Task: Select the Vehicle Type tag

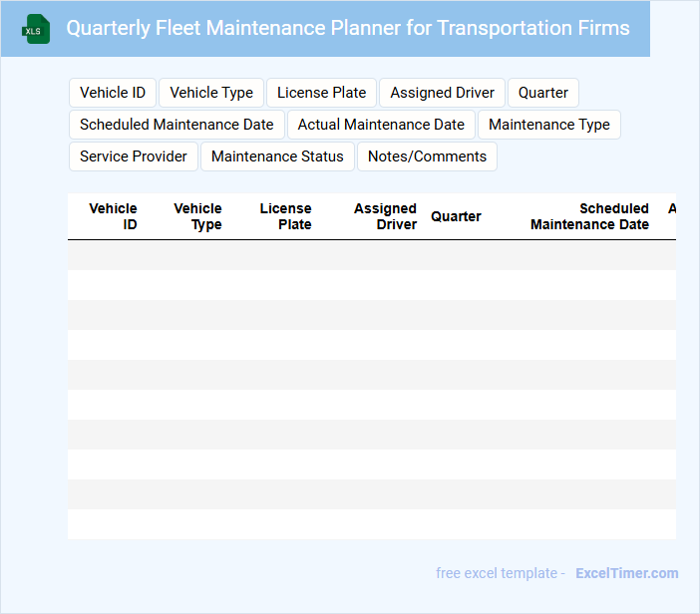Action: pyautogui.click(x=211, y=93)
